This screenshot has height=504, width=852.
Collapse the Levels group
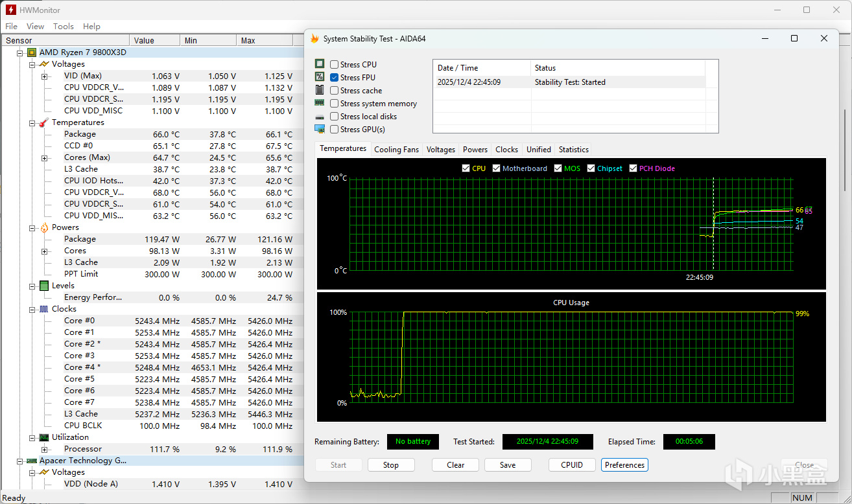click(32, 286)
